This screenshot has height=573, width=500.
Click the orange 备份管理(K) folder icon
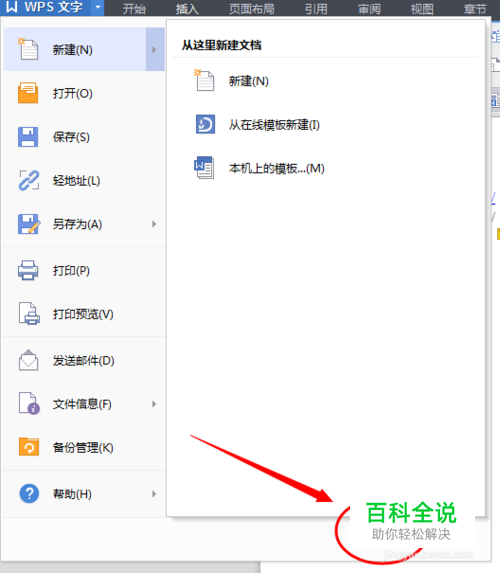(x=29, y=447)
